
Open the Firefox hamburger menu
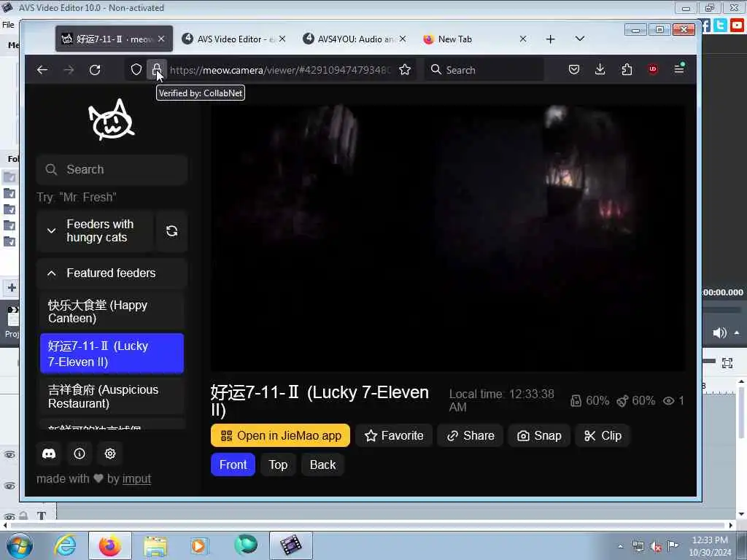pos(679,69)
